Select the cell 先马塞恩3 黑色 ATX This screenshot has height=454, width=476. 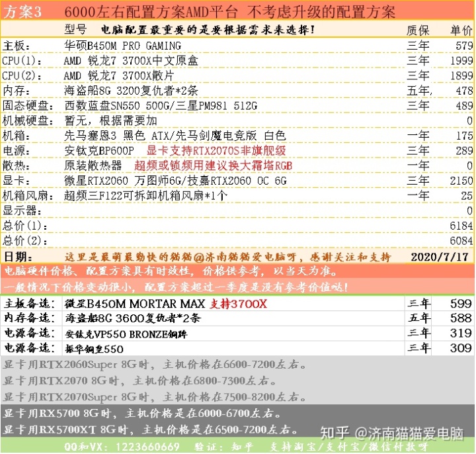click(116, 136)
